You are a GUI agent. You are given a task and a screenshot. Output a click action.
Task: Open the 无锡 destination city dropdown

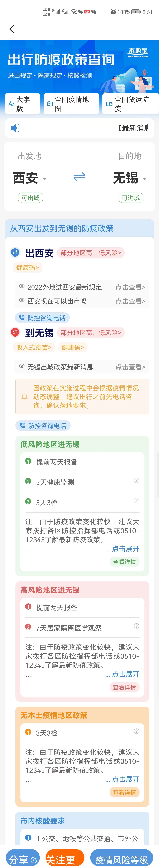click(130, 178)
